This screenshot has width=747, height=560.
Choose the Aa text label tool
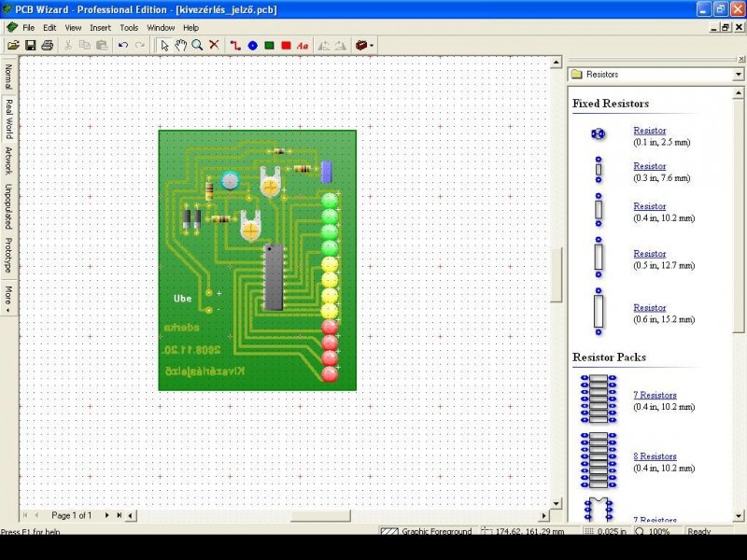click(x=303, y=46)
